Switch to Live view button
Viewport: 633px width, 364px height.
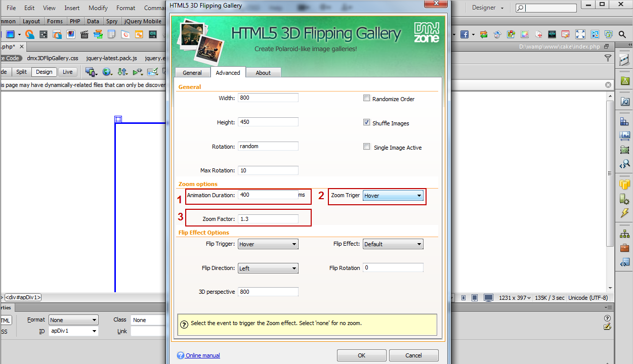click(x=67, y=72)
